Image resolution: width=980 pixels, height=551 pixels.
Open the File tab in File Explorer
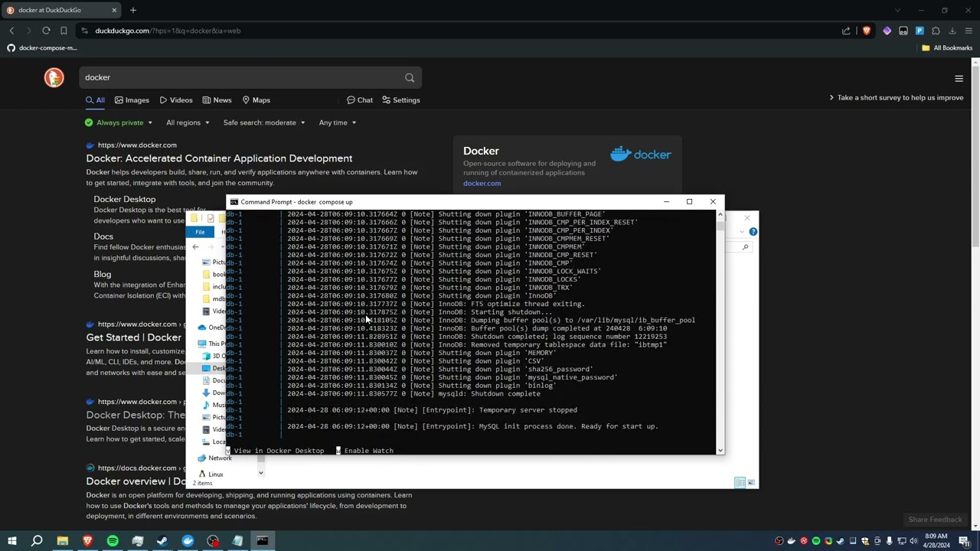(x=200, y=232)
